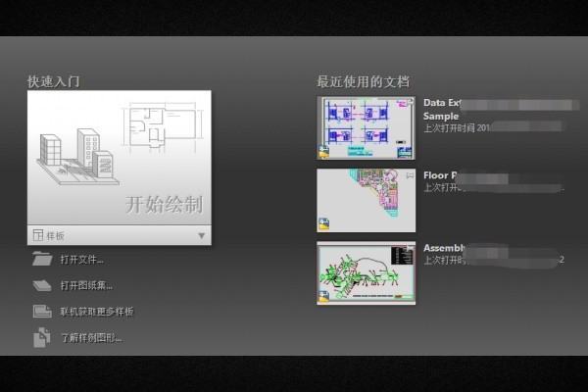Pin the Data Extraction Sample document
The image size is (588, 392).
(410, 102)
